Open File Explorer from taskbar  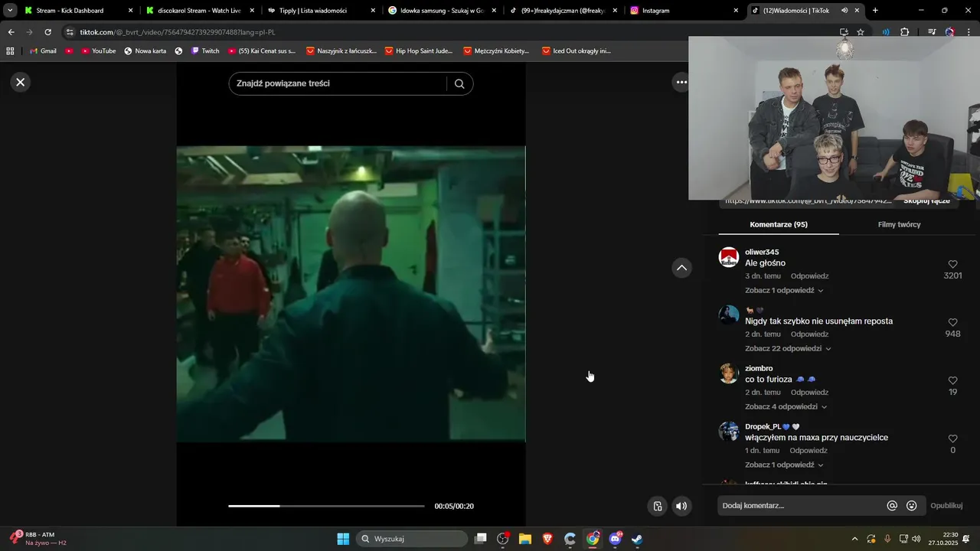(525, 539)
